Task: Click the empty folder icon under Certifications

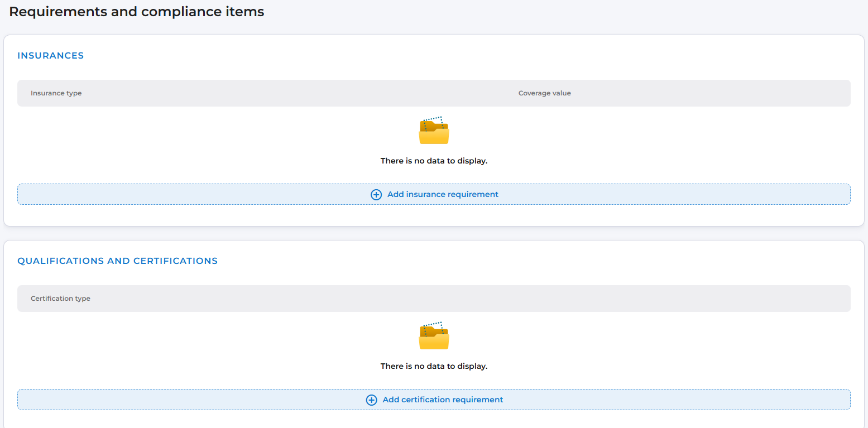Action: click(x=434, y=336)
